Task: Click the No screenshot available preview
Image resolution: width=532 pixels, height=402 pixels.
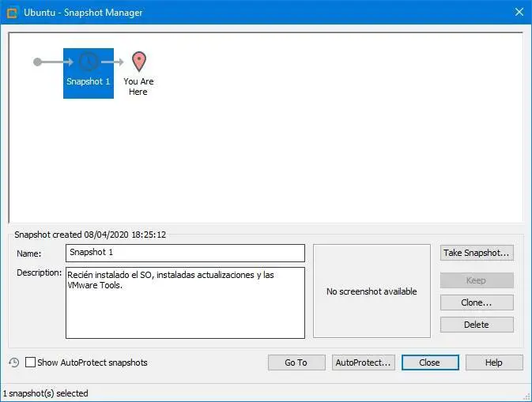Action: [x=372, y=291]
